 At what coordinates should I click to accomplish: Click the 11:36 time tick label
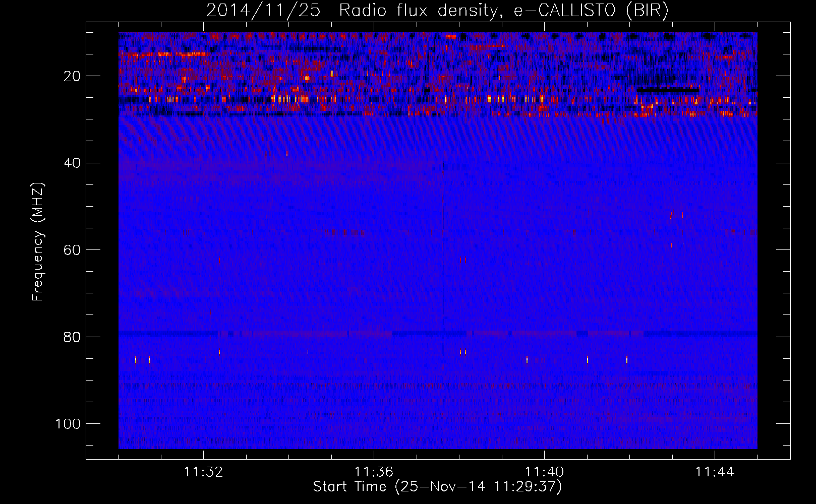[x=374, y=472]
